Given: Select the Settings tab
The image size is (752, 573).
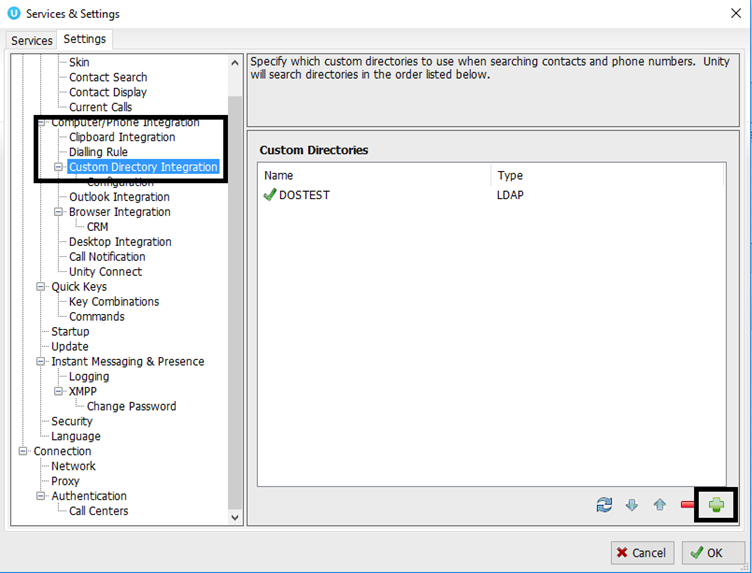Looking at the screenshot, I should pyautogui.click(x=84, y=39).
